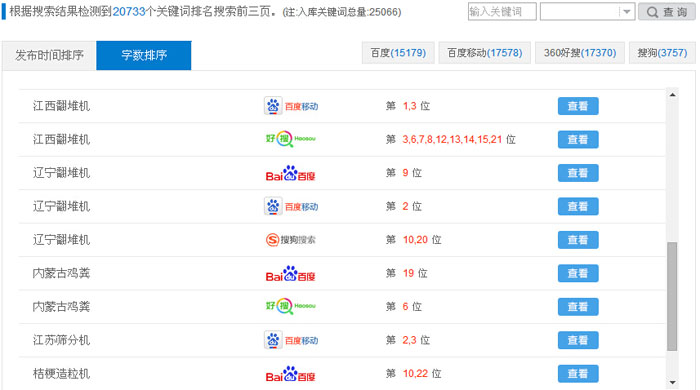Click the vertical scrollbar thumb in list
The width and height of the screenshot is (700, 390).
[672, 296]
